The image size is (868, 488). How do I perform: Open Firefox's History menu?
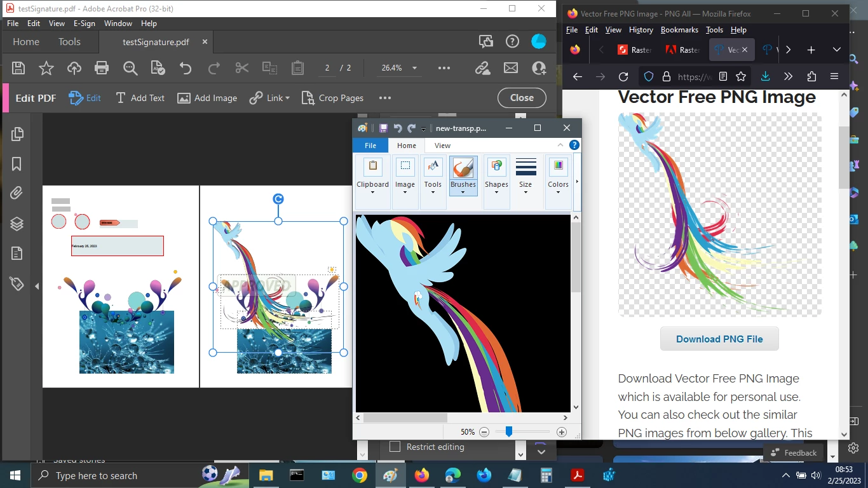(641, 30)
